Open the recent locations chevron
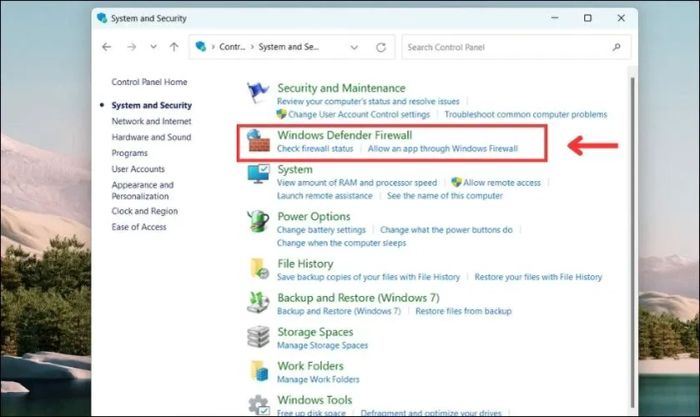This screenshot has width=700, height=417. tap(153, 46)
